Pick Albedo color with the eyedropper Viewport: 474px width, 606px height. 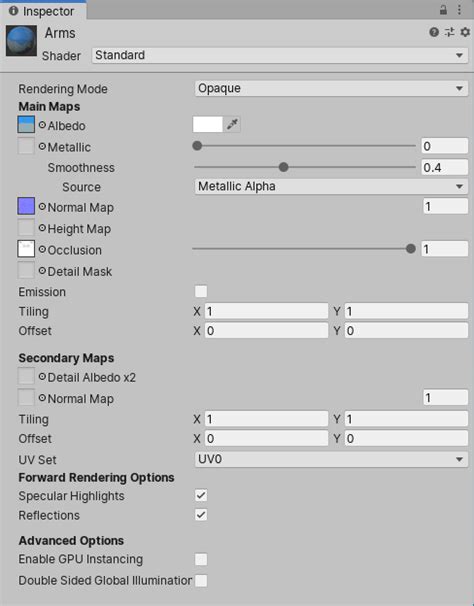coord(232,124)
